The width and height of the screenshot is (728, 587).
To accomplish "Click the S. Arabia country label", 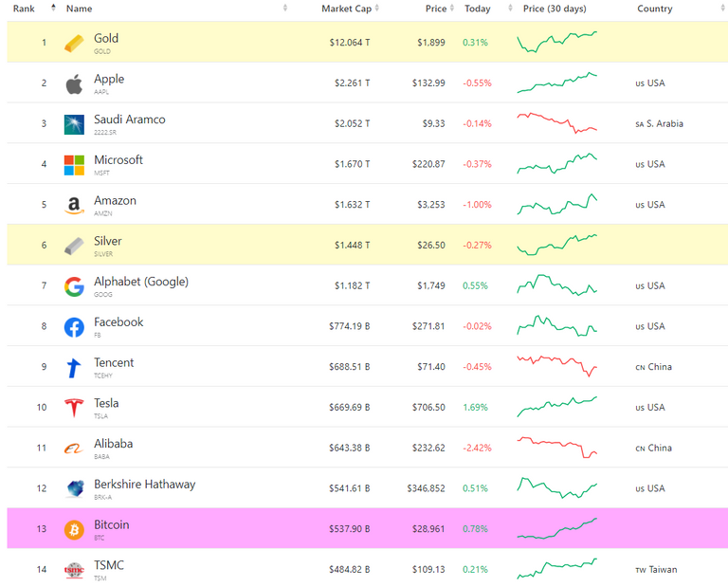I will pyautogui.click(x=660, y=123).
